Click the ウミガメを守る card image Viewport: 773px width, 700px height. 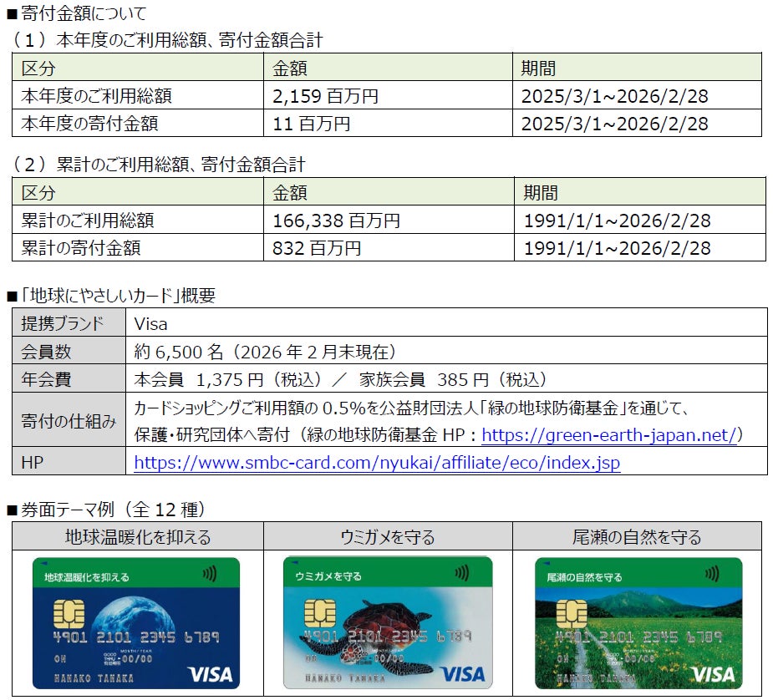(x=388, y=623)
